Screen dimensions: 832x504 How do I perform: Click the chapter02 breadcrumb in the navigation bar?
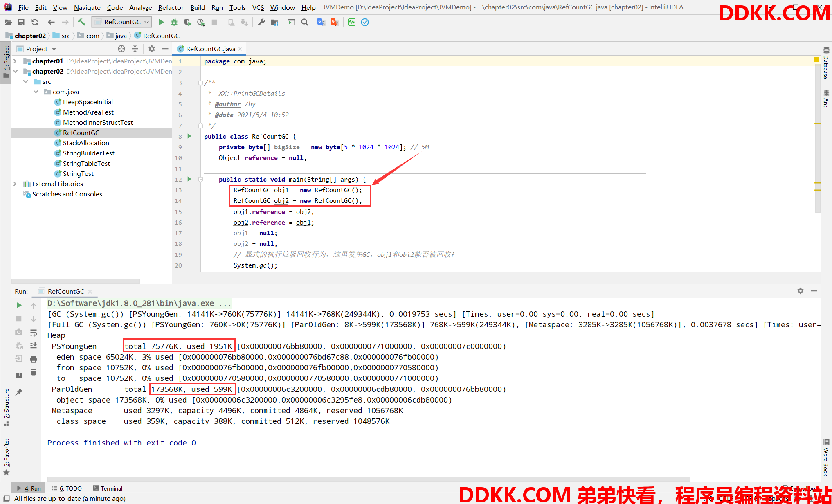(x=26, y=36)
